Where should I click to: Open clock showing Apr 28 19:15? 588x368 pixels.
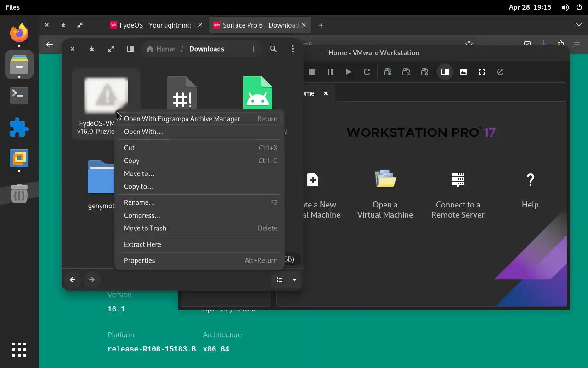coord(530,7)
